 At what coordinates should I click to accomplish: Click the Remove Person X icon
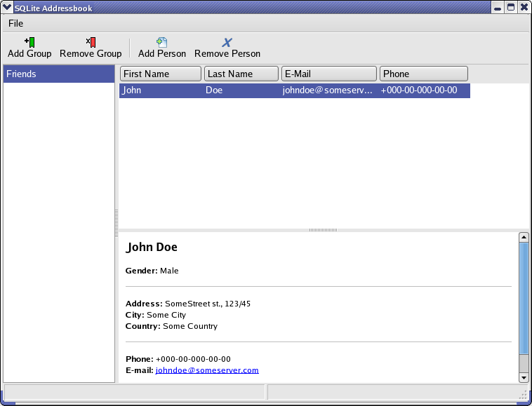[227, 42]
